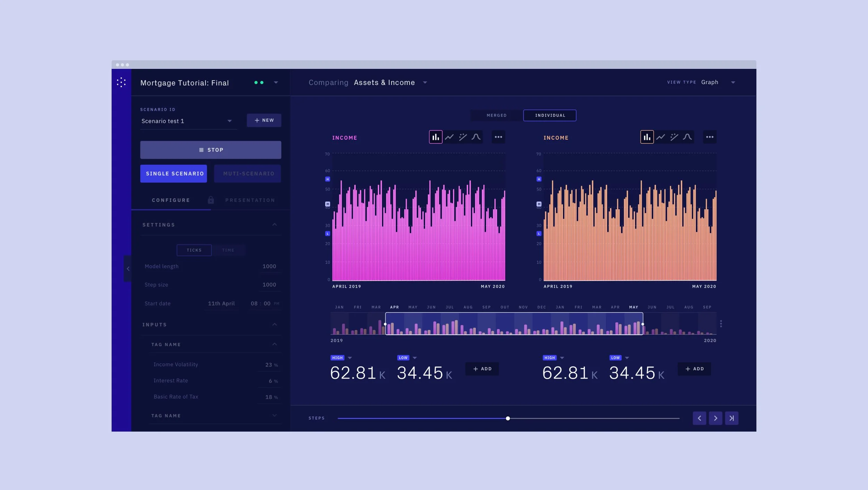Select bar chart view on pink Income graph
Screen dimensions: 868x490
(435, 137)
